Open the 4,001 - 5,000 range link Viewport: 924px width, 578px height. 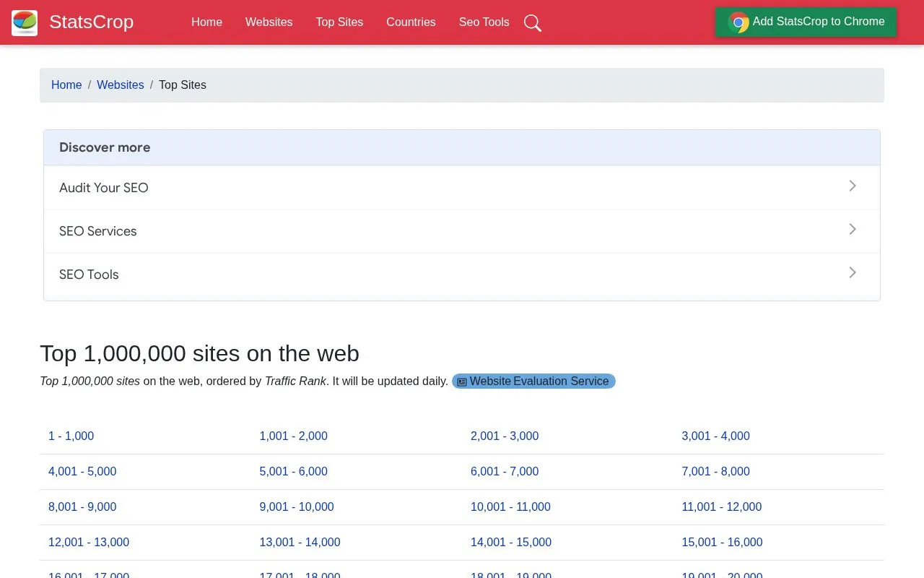point(82,472)
